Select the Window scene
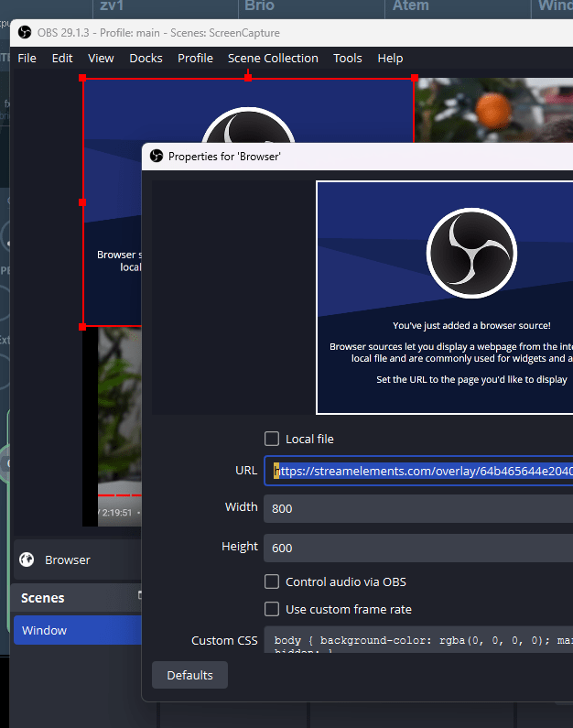 coord(78,630)
